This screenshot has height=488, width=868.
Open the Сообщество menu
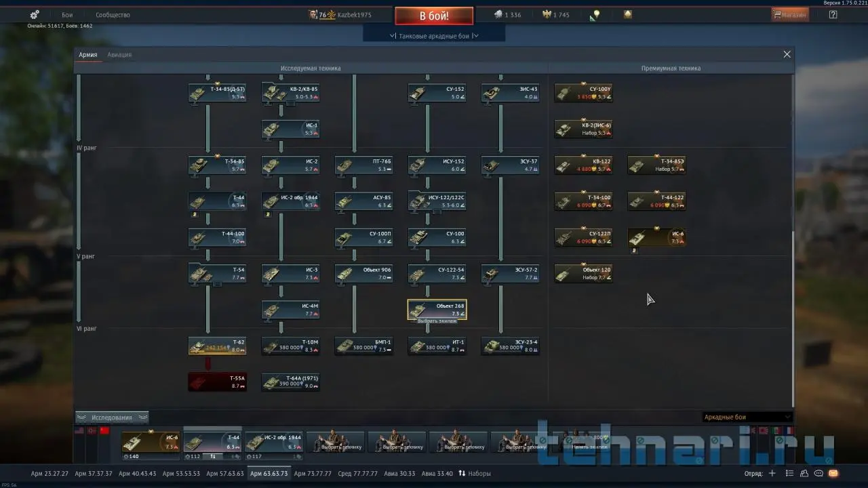tap(113, 15)
